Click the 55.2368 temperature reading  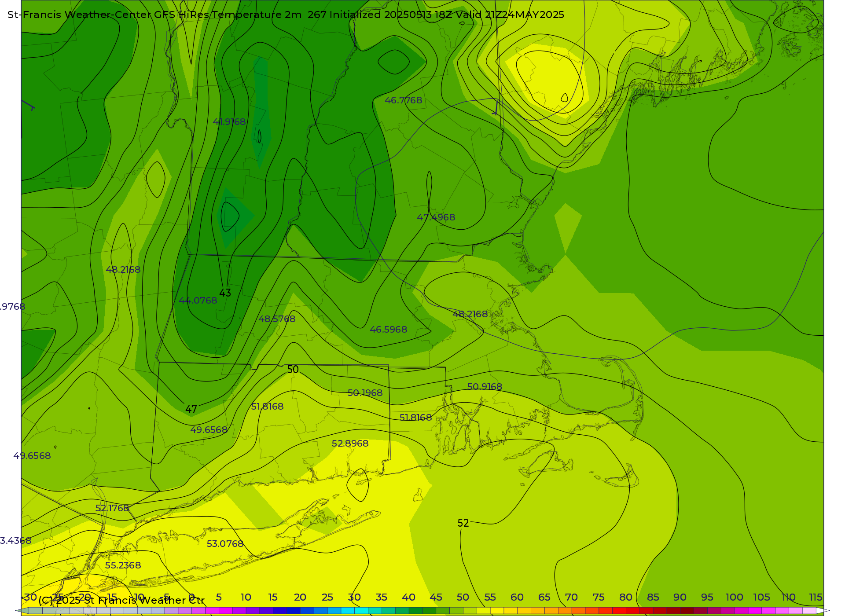pyautogui.click(x=123, y=565)
